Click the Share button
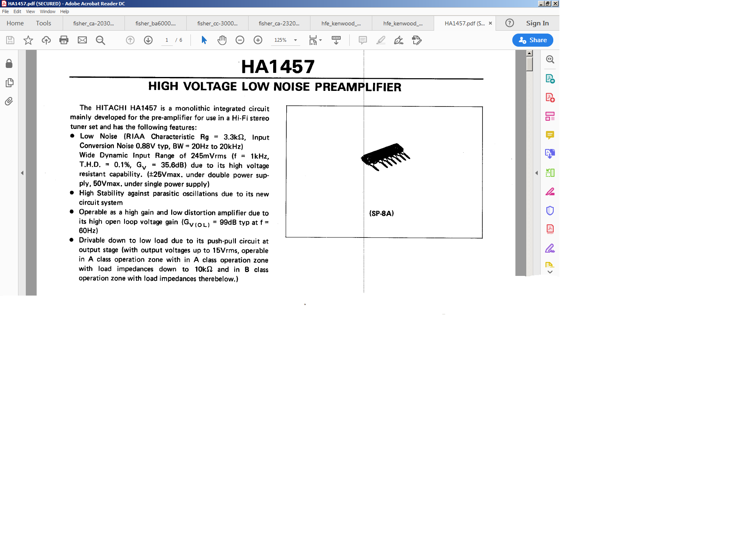 pos(532,40)
